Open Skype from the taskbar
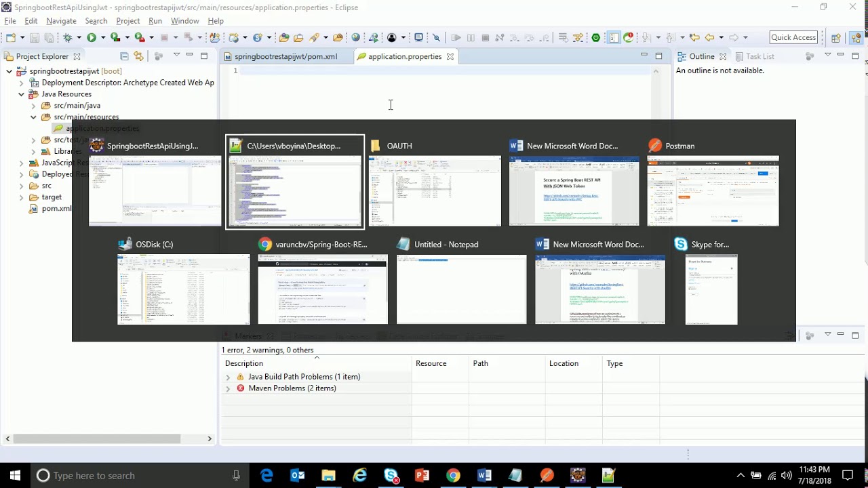This screenshot has height=488, width=868. click(391, 475)
